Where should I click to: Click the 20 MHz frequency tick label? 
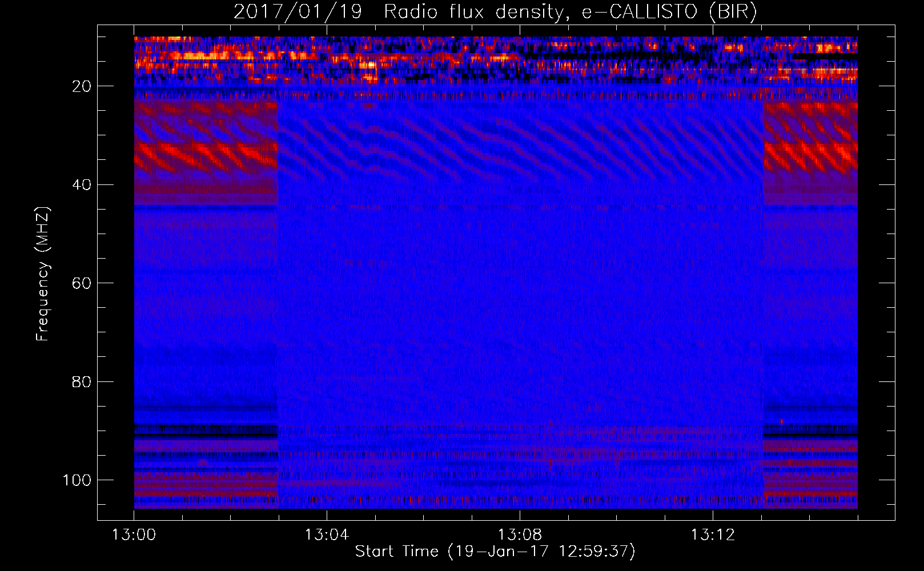[x=82, y=86]
